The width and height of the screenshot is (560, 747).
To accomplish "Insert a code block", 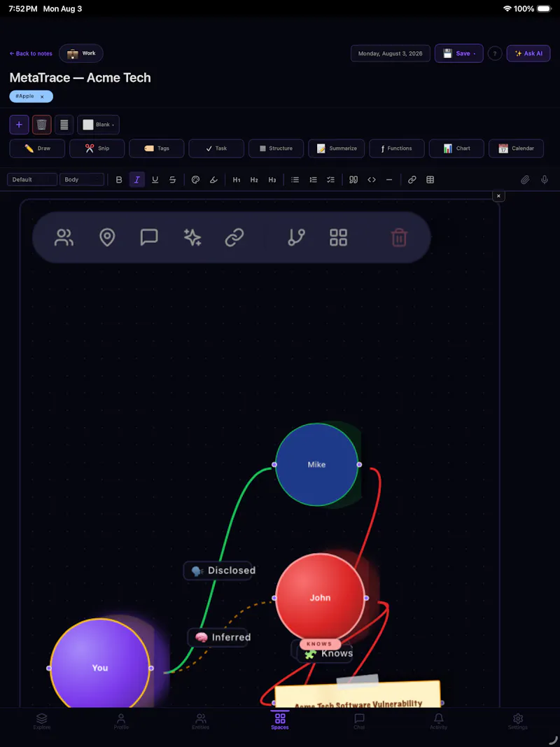I will pyautogui.click(x=372, y=180).
